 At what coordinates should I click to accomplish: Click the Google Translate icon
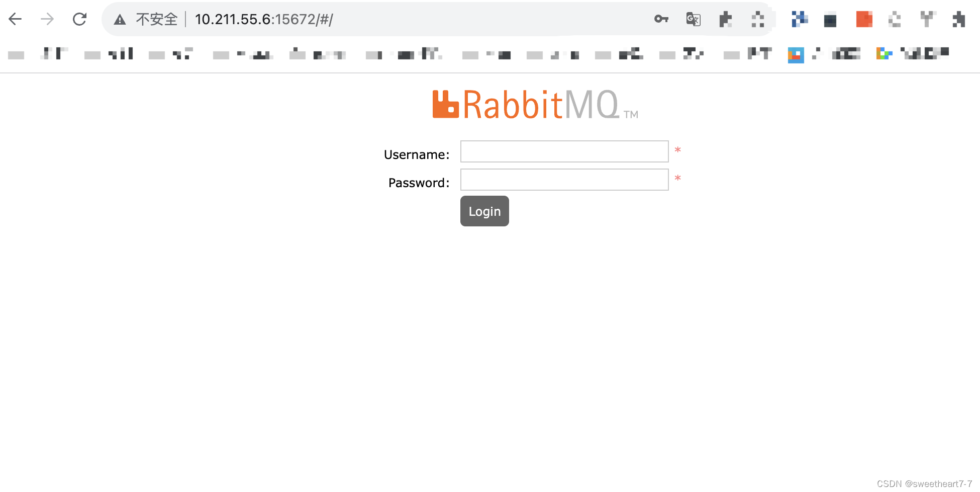(x=694, y=19)
